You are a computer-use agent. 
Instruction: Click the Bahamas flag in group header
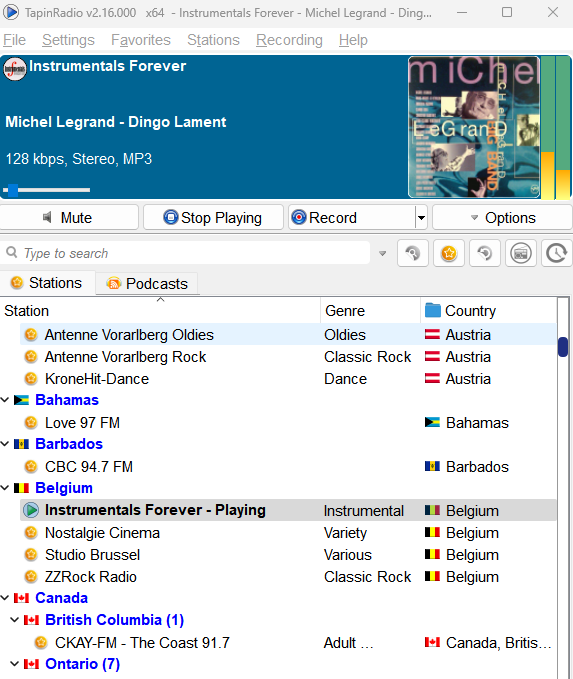(21, 400)
